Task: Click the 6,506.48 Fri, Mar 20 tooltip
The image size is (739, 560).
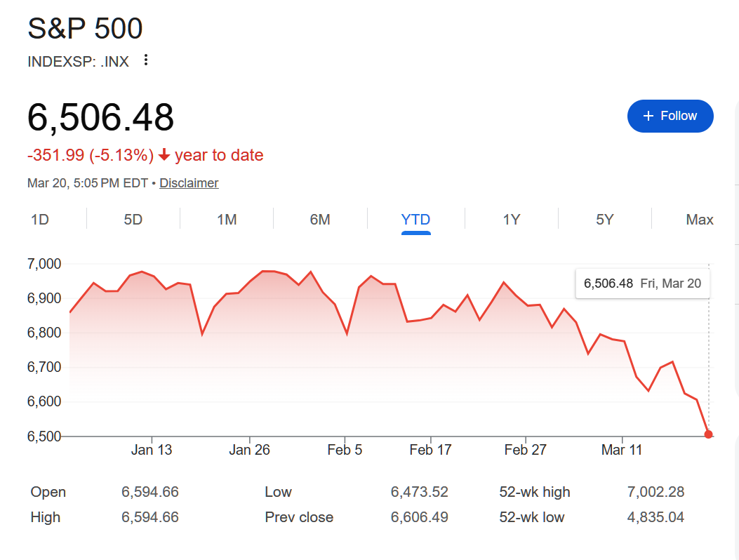Action: (642, 284)
